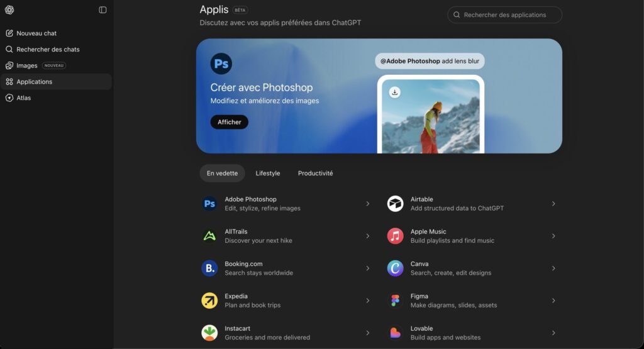Open Nouveau chat from sidebar
Image resolution: width=644 pixels, height=349 pixels.
click(x=36, y=33)
